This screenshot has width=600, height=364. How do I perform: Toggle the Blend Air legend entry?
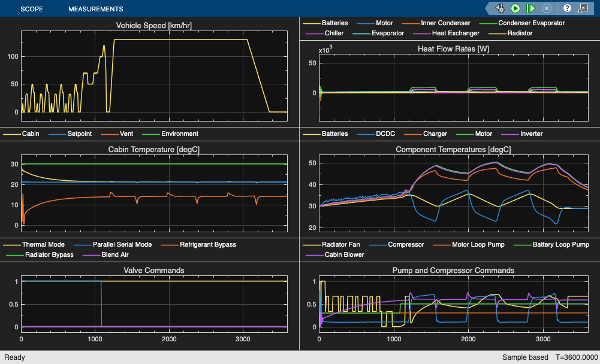105,254
